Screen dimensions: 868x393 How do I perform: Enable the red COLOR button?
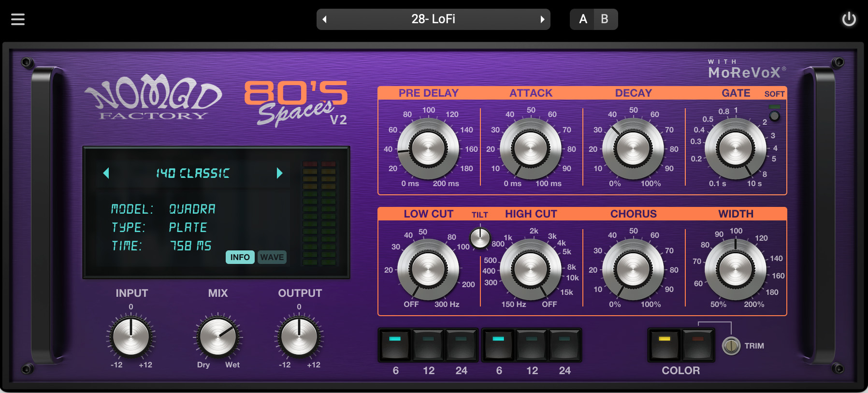[697, 345]
